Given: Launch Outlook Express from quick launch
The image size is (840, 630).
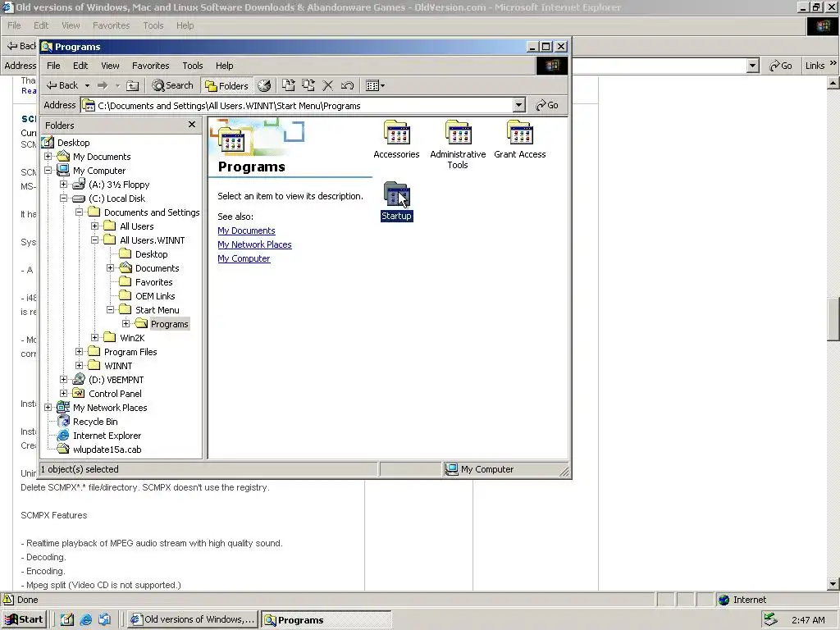Looking at the screenshot, I should [x=104, y=619].
